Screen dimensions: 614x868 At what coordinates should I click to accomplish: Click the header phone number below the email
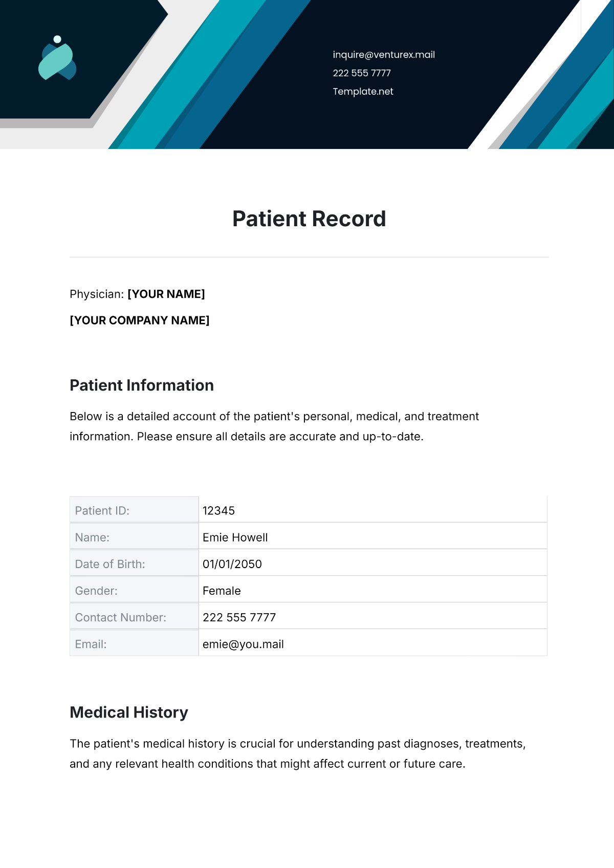pyautogui.click(x=362, y=73)
